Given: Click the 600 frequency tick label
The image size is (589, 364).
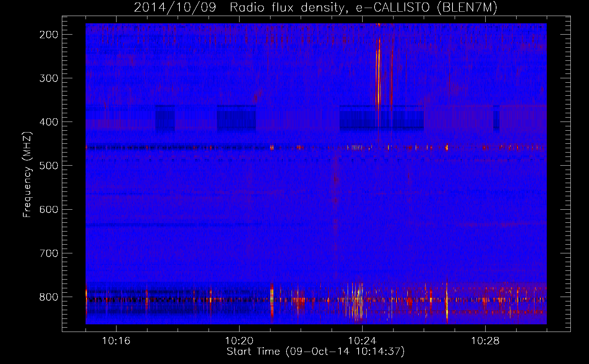Looking at the screenshot, I should pos(49,209).
